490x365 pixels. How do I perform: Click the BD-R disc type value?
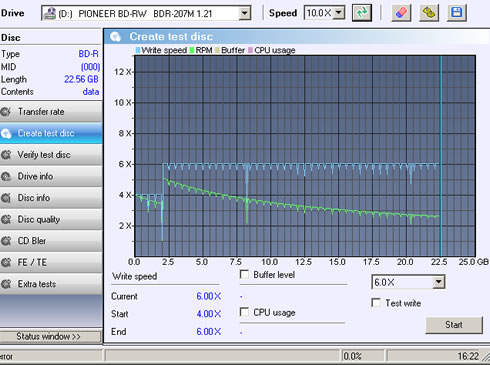click(x=88, y=54)
